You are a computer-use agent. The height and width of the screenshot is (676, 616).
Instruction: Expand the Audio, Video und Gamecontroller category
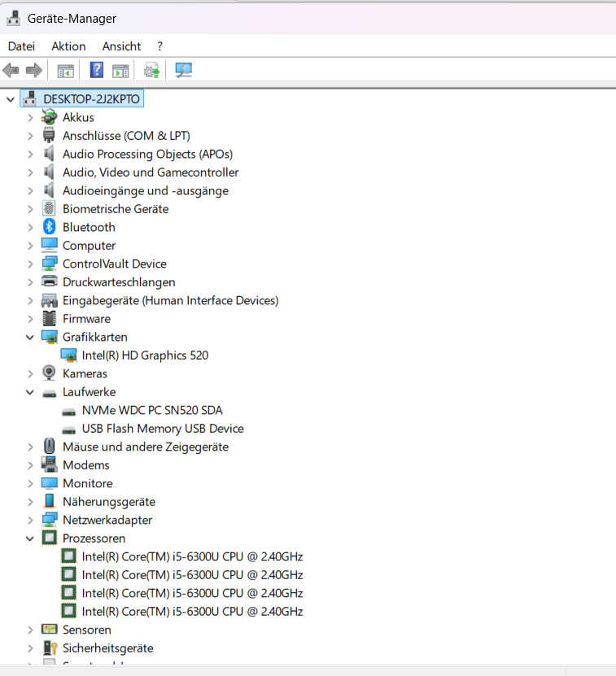pos(30,172)
